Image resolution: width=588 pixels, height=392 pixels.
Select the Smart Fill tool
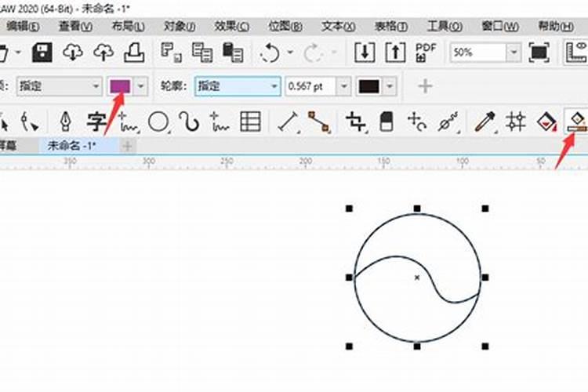(577, 122)
